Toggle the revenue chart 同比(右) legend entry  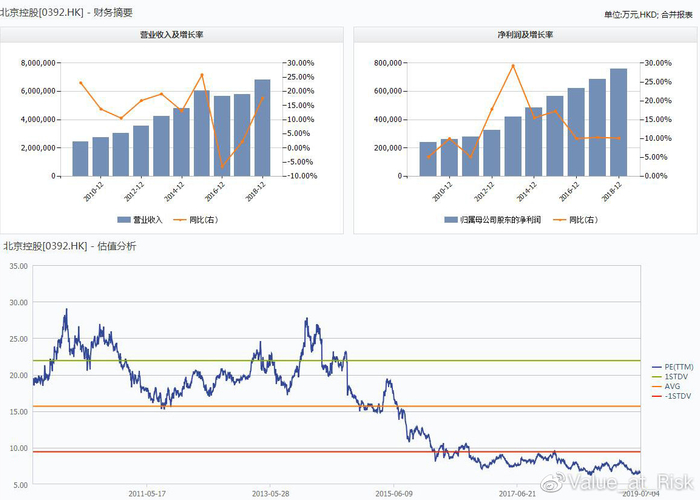pyautogui.click(x=196, y=220)
